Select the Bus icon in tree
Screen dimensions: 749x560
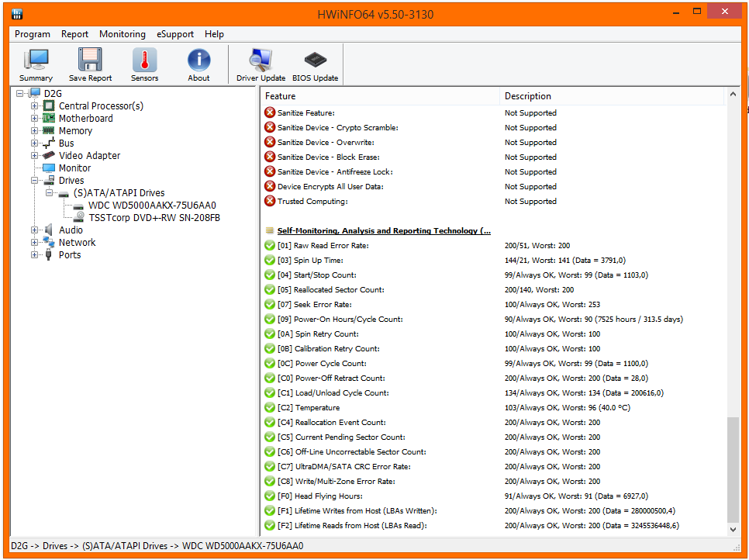tap(49, 143)
